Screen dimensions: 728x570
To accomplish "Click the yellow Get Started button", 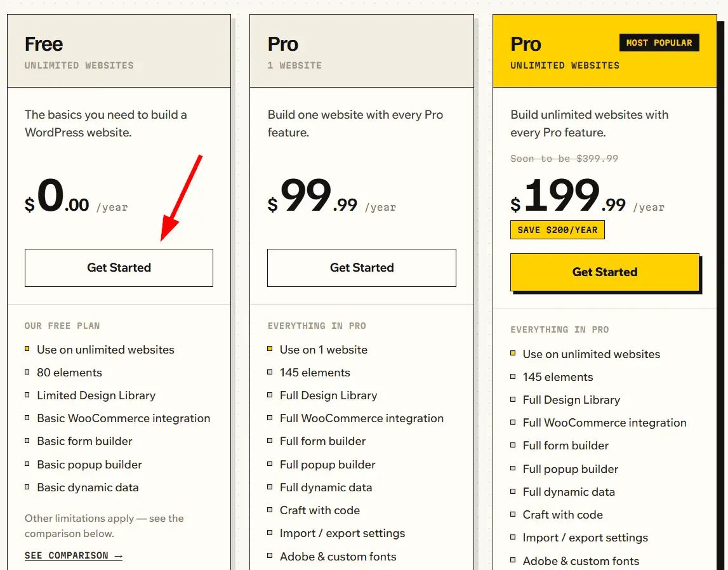I will (x=604, y=272).
